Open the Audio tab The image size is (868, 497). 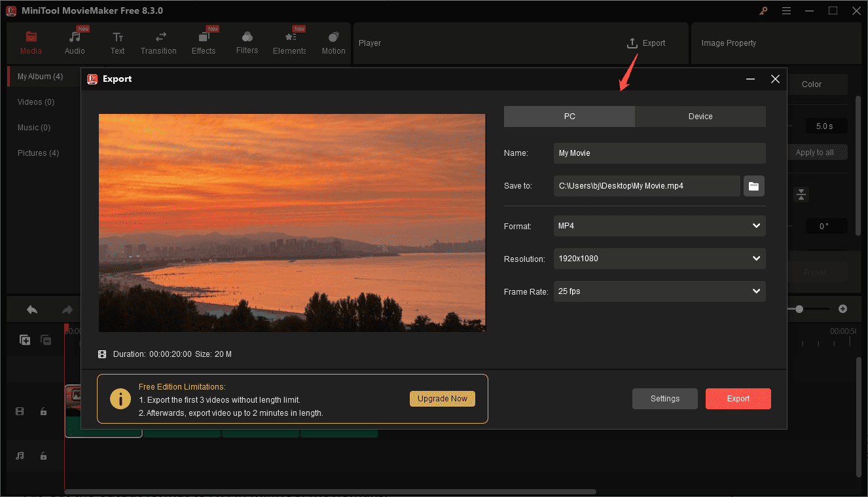point(75,43)
